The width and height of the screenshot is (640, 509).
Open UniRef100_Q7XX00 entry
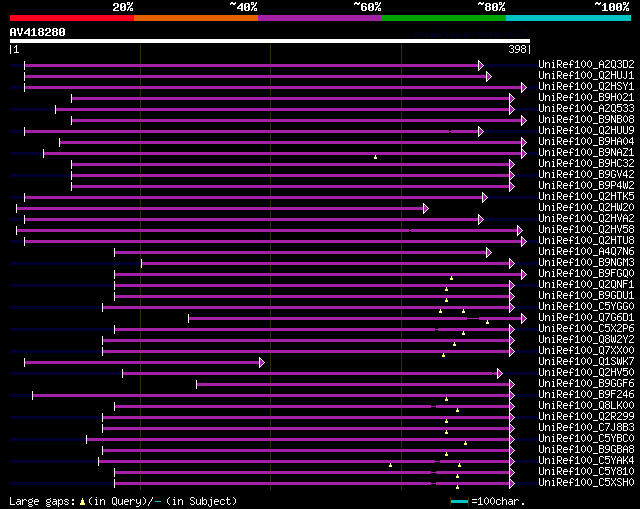586,351
